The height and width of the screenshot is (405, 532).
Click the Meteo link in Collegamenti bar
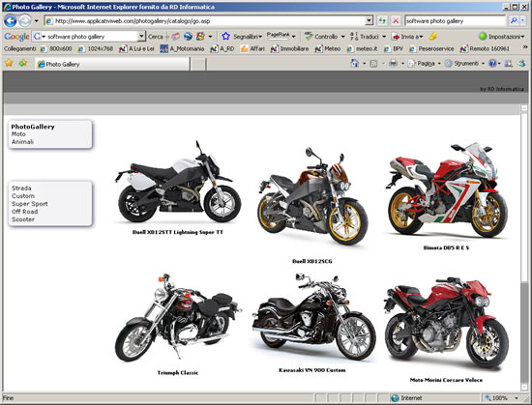click(328, 48)
